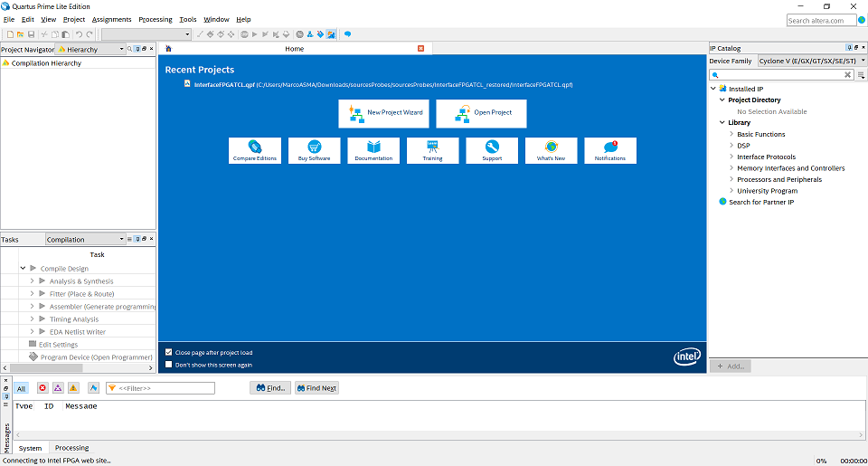Expand the Basic Functions library node
Viewport: 868px width, 466px height.
(x=731, y=134)
